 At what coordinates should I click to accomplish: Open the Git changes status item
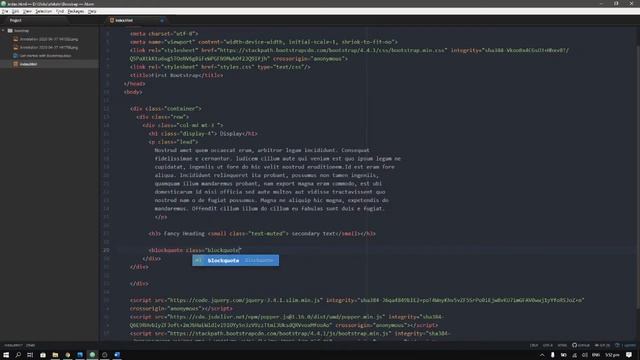point(602,345)
